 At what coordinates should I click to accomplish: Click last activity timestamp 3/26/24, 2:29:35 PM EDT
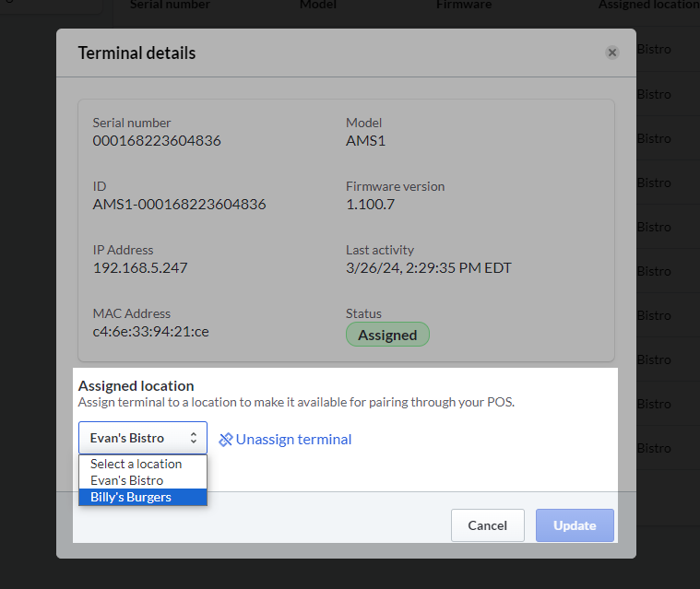(429, 268)
